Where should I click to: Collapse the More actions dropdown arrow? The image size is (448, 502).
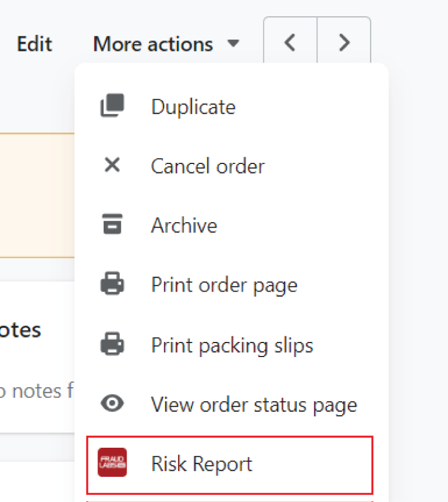(233, 43)
